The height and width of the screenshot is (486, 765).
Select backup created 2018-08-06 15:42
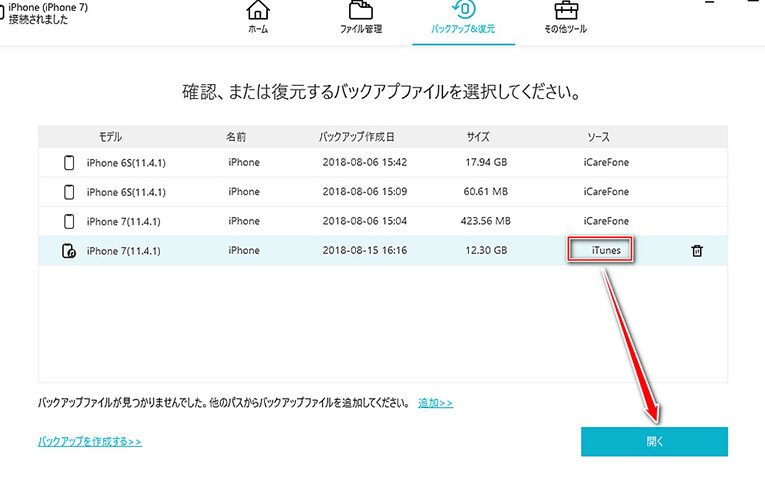pyautogui.click(x=364, y=163)
